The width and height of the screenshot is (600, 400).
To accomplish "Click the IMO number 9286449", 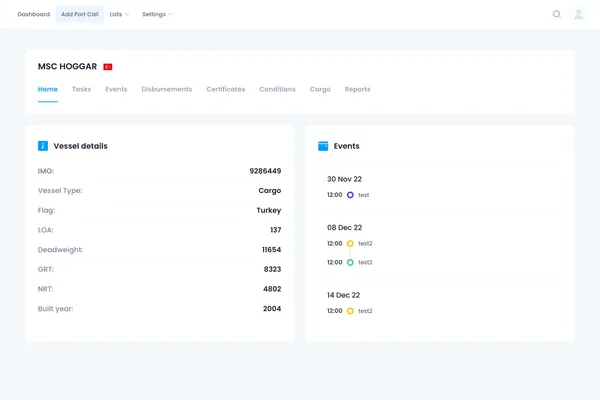I will (265, 171).
